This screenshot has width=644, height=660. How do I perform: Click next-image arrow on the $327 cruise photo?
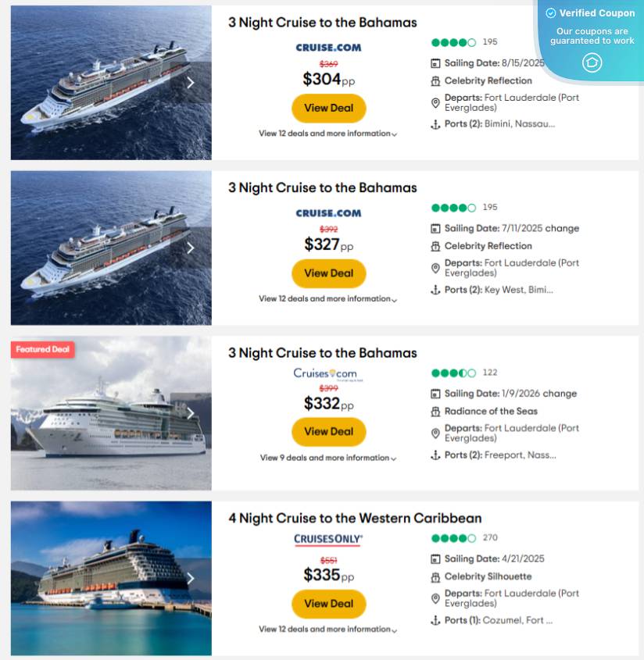[x=191, y=248]
